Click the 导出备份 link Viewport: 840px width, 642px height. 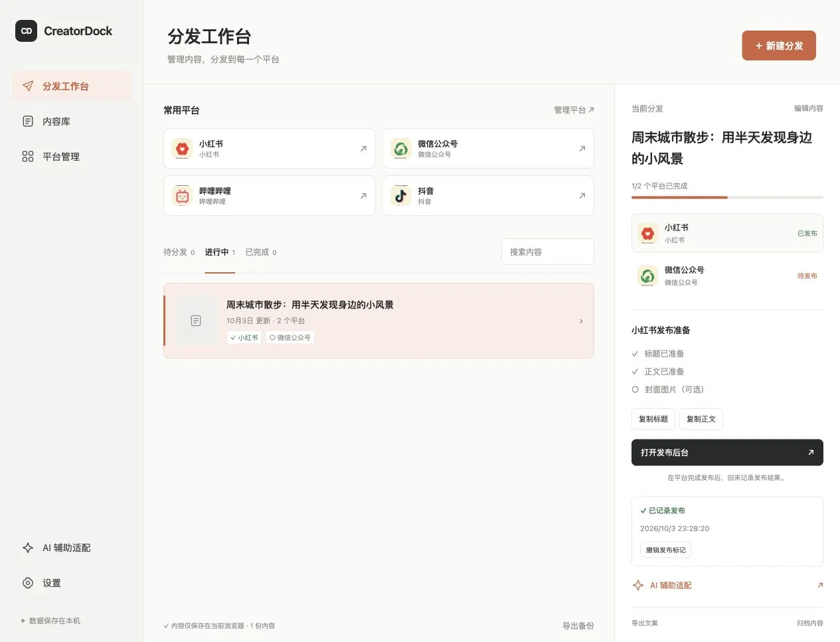pyautogui.click(x=578, y=626)
